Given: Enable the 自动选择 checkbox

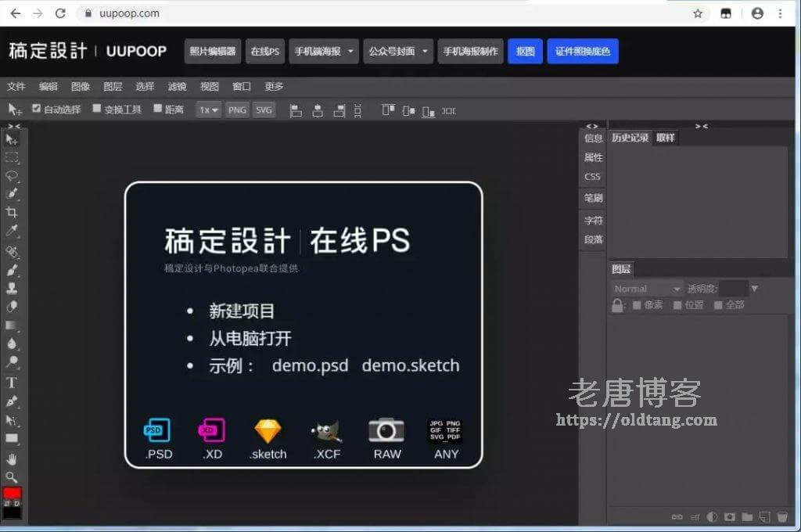Looking at the screenshot, I should coord(36,109).
